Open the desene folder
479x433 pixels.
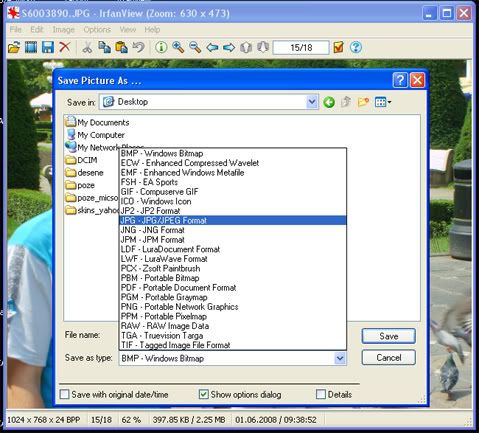pos(85,173)
